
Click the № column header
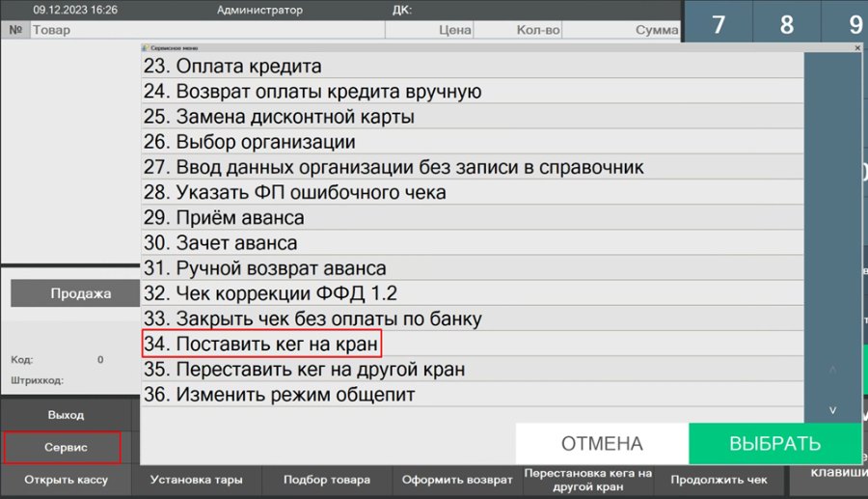[x=15, y=30]
